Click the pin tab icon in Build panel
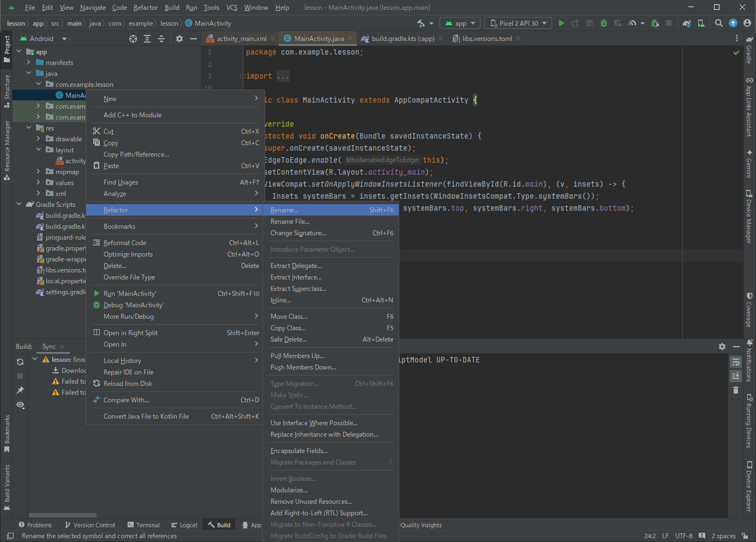 coord(20,390)
